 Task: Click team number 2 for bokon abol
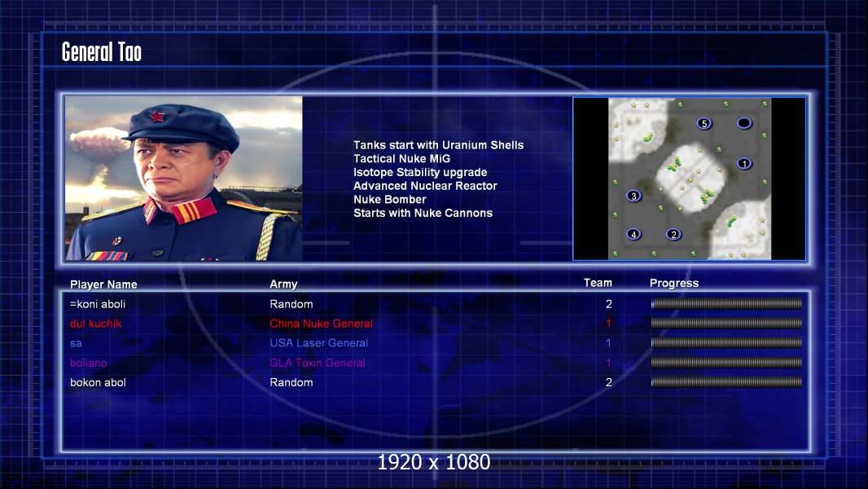(x=609, y=383)
